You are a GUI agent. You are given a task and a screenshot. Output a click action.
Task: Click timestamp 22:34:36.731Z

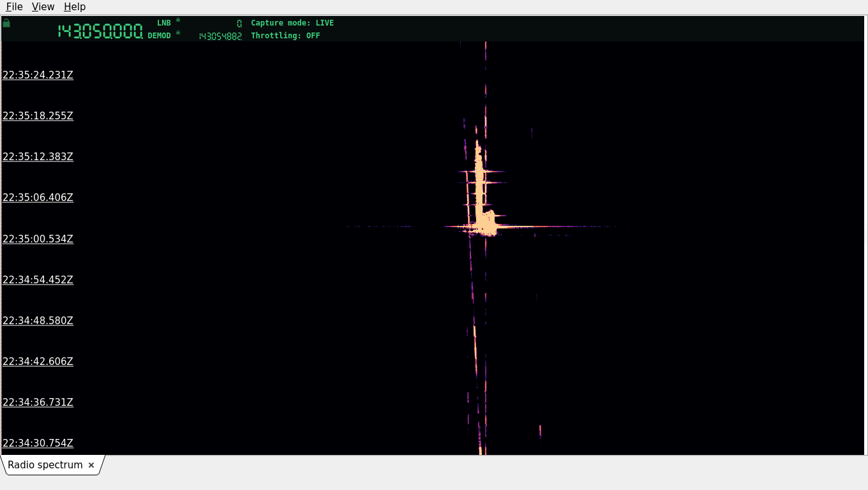38,402
